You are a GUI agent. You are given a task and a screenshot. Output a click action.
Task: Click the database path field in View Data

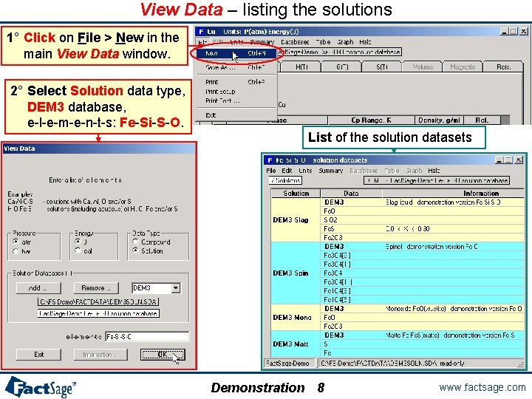98,301
